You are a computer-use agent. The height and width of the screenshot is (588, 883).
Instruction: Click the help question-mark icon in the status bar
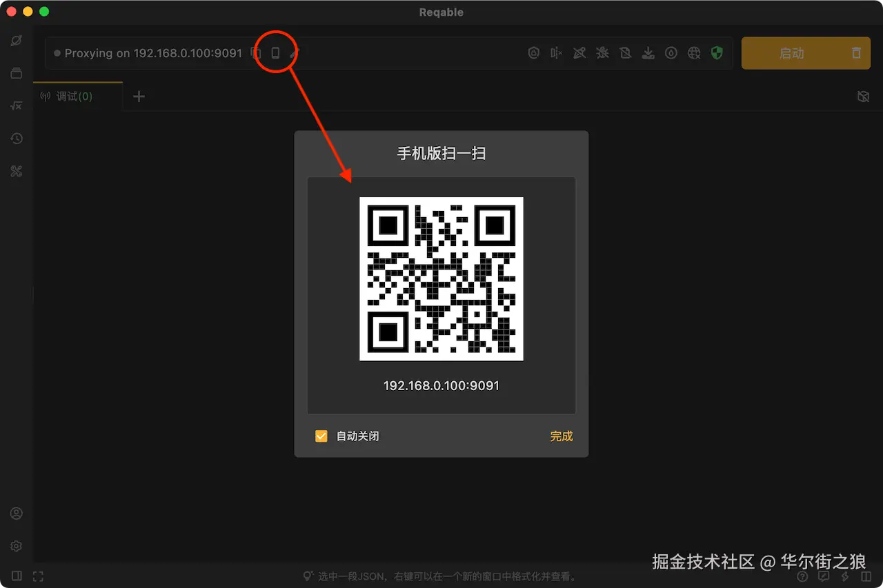click(x=802, y=576)
